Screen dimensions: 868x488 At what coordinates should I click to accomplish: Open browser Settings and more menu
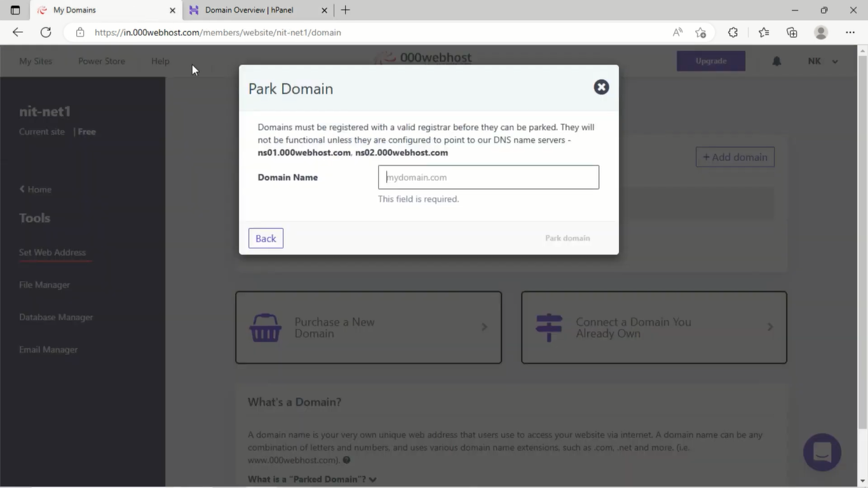coord(850,32)
